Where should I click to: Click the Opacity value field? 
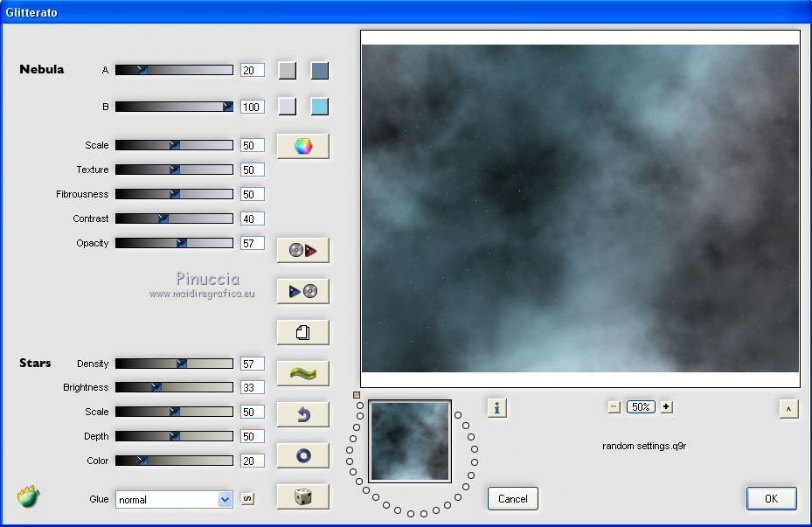coord(253,243)
